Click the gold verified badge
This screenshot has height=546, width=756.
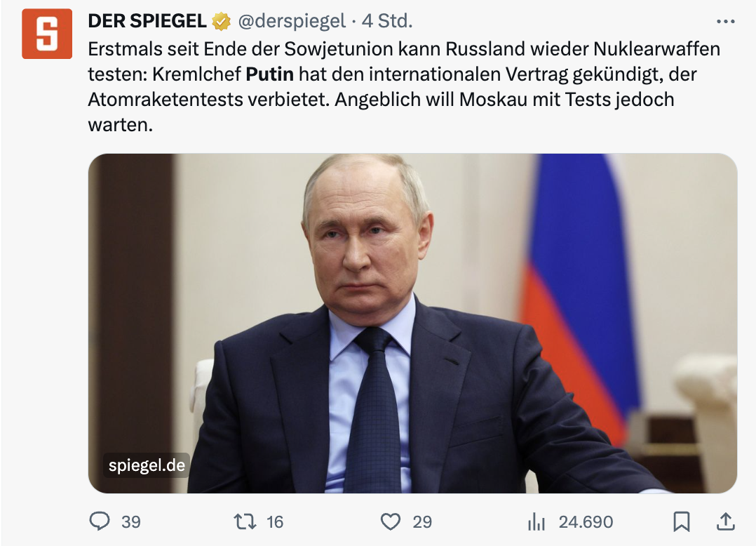point(222,22)
